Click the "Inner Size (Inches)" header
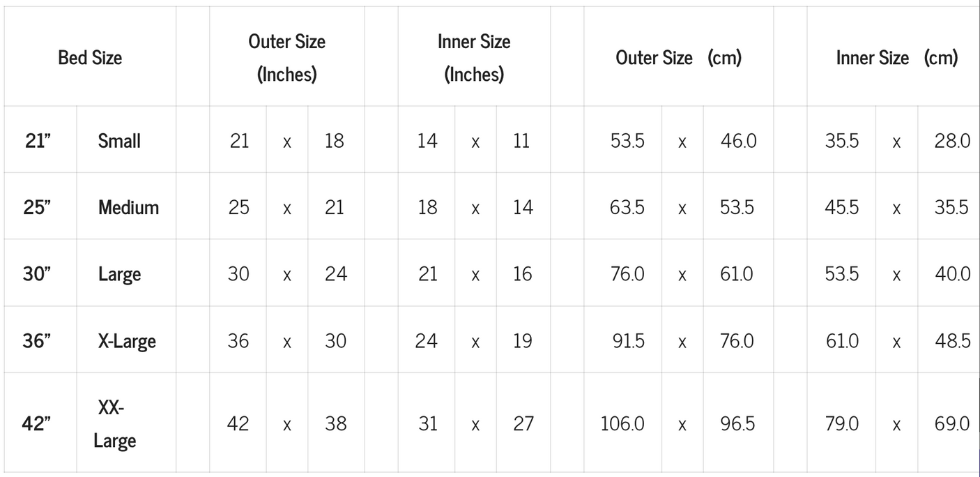The height and width of the screenshot is (477, 980). coord(474,57)
